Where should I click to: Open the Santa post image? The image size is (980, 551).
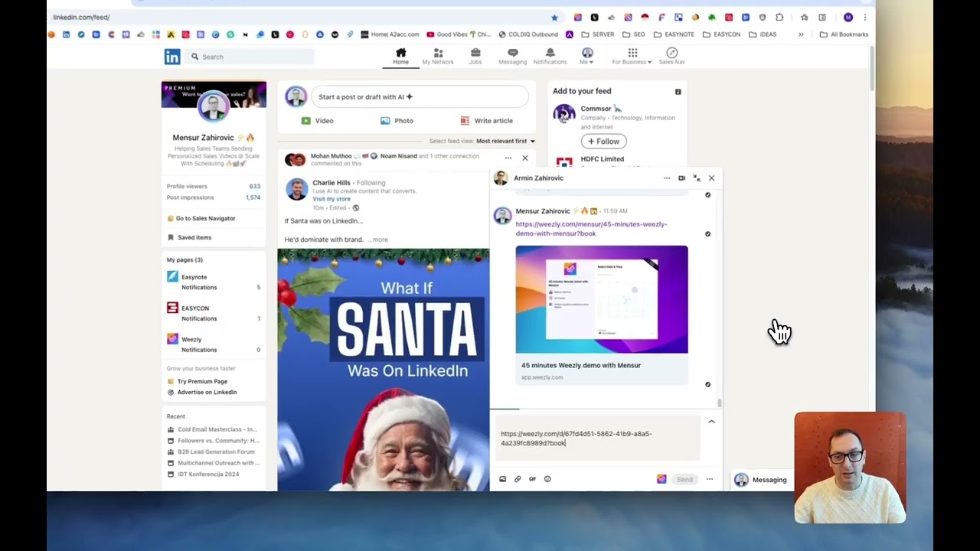(x=383, y=370)
